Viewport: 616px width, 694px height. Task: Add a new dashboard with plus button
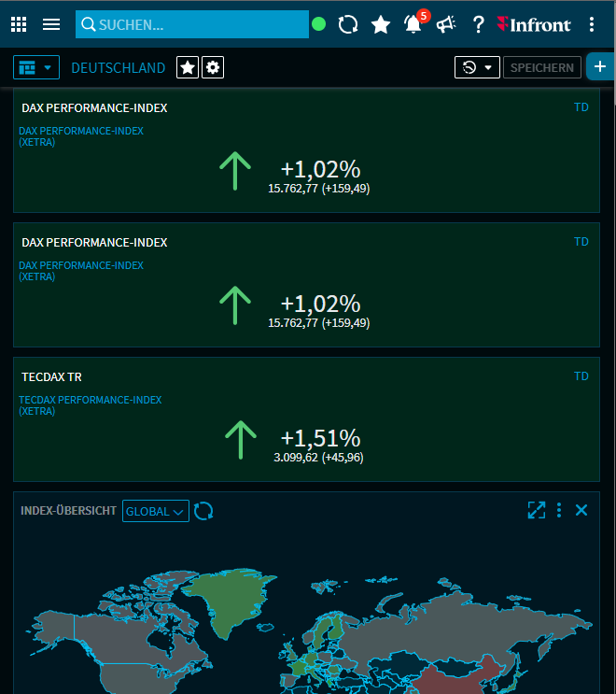pyautogui.click(x=600, y=67)
